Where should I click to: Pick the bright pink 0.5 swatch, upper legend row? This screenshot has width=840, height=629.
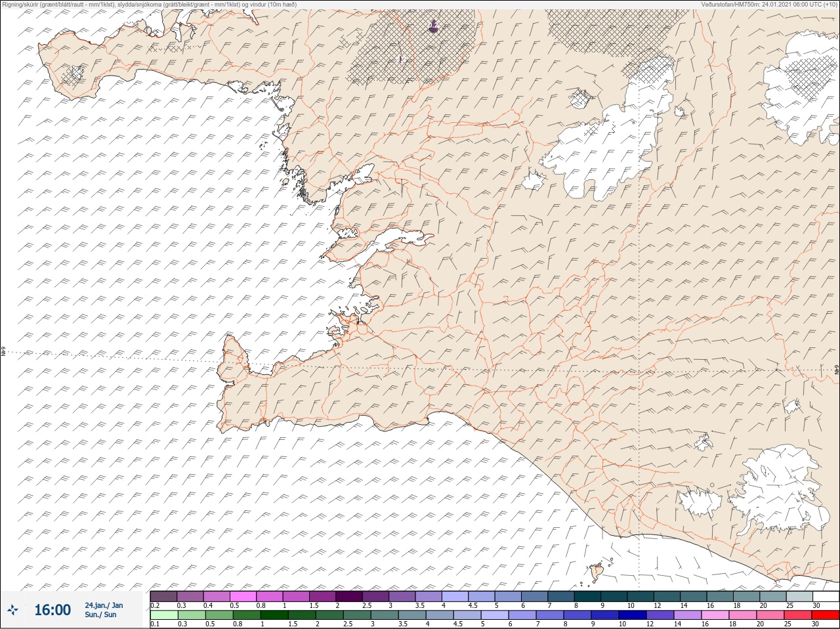(x=243, y=596)
